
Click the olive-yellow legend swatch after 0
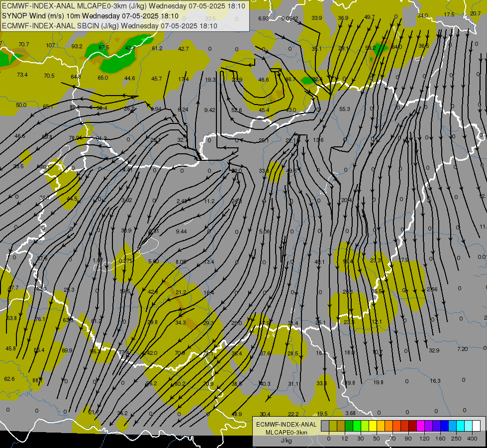pos(333,426)
